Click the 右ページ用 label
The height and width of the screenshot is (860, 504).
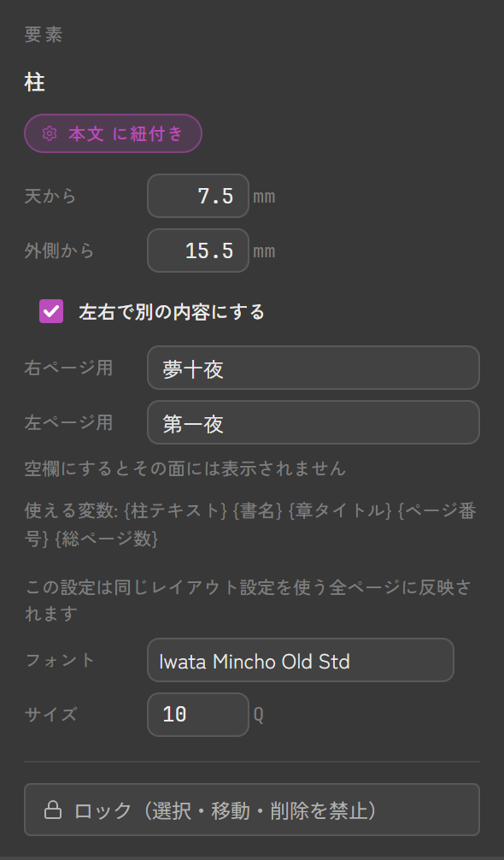(x=68, y=368)
